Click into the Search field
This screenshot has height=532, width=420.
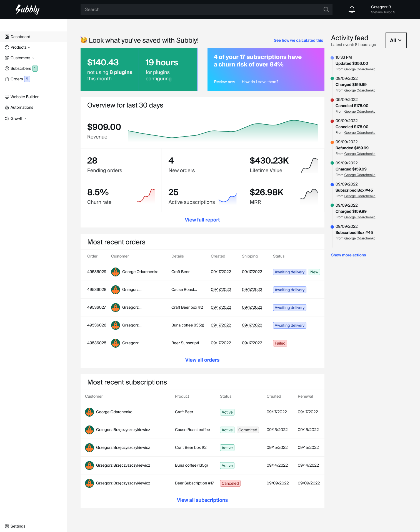click(x=200, y=9)
